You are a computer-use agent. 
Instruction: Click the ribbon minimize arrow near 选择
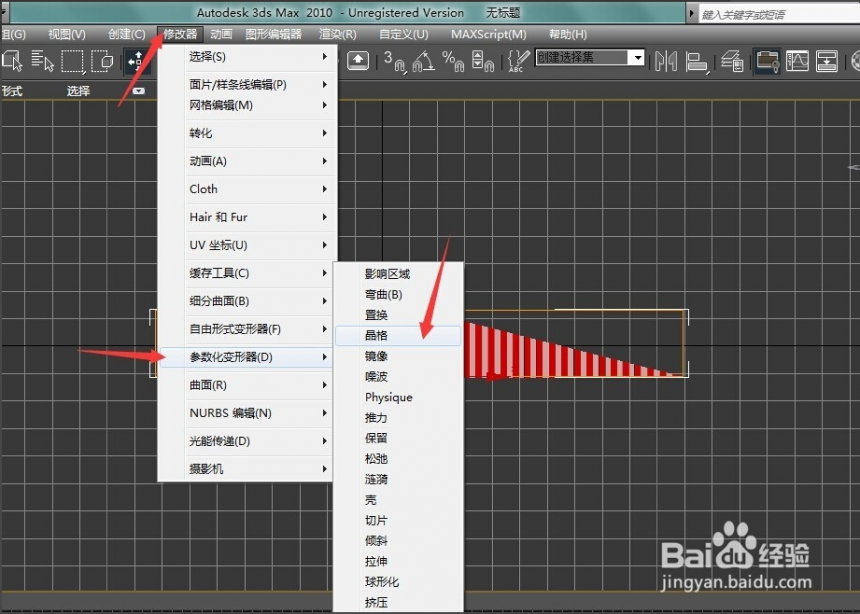139,91
